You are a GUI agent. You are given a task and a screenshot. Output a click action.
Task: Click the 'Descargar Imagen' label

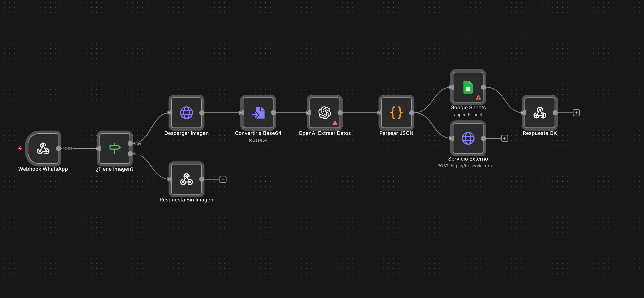(187, 133)
